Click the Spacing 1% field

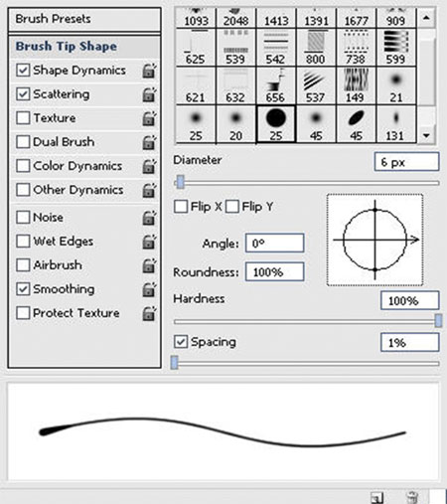click(410, 342)
